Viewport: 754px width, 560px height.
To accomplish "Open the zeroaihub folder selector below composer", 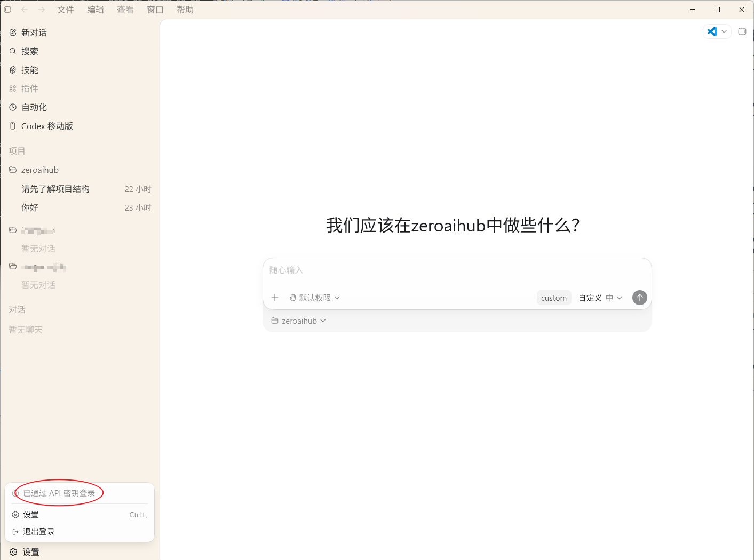I will pos(298,321).
